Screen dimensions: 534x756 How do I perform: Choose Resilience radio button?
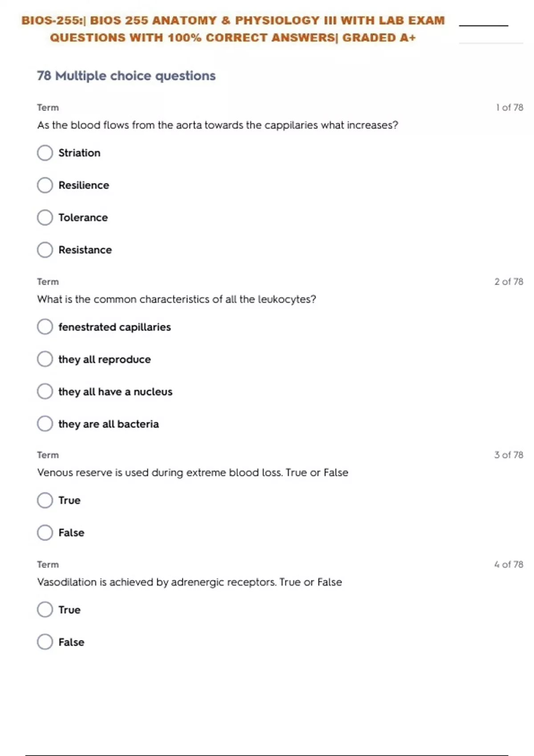pos(45,185)
